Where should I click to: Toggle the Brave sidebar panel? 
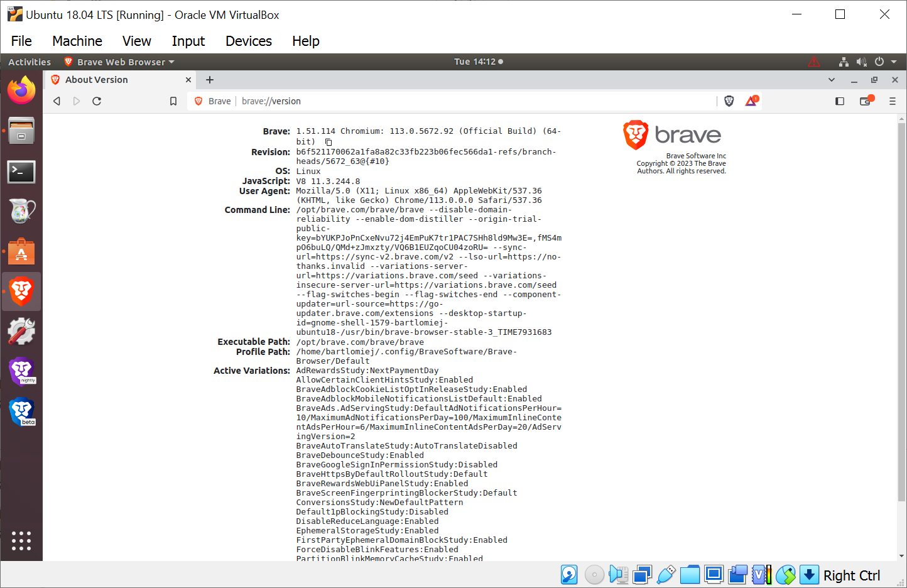pos(840,101)
